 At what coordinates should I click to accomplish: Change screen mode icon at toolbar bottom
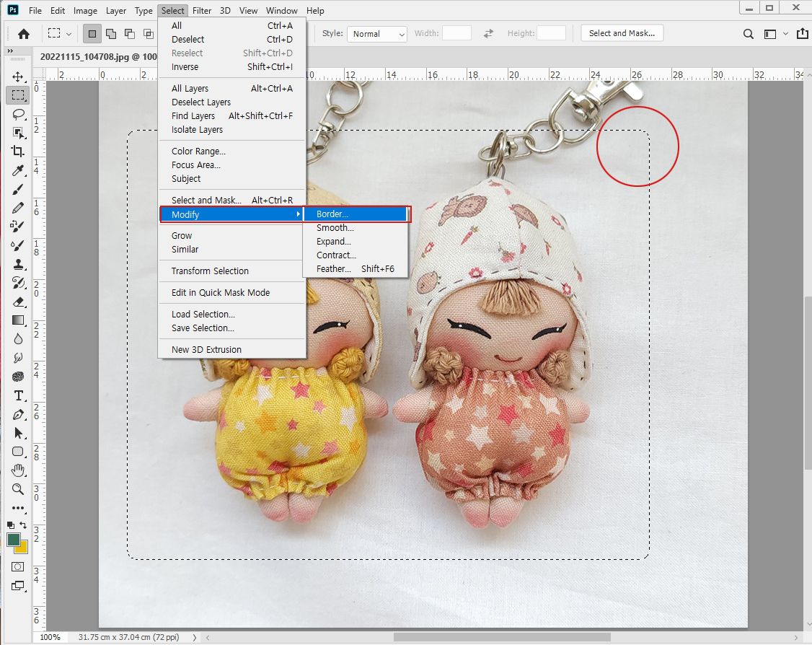tap(18, 586)
